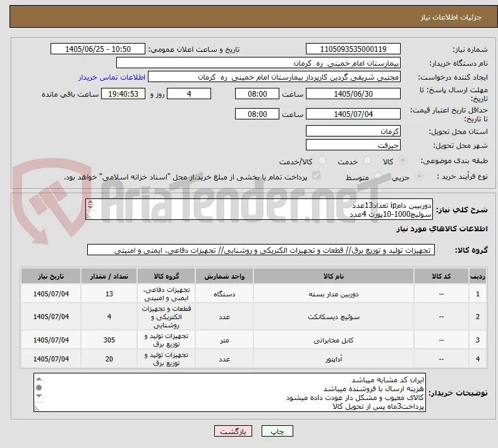
Task: Click the buyer organization name field
Action: tap(258, 63)
